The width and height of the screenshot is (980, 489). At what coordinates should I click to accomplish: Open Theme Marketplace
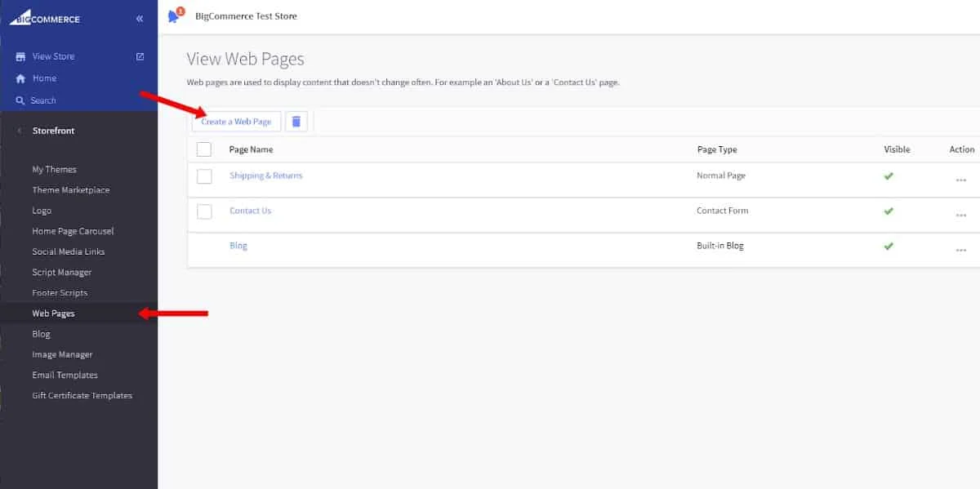[x=70, y=190]
